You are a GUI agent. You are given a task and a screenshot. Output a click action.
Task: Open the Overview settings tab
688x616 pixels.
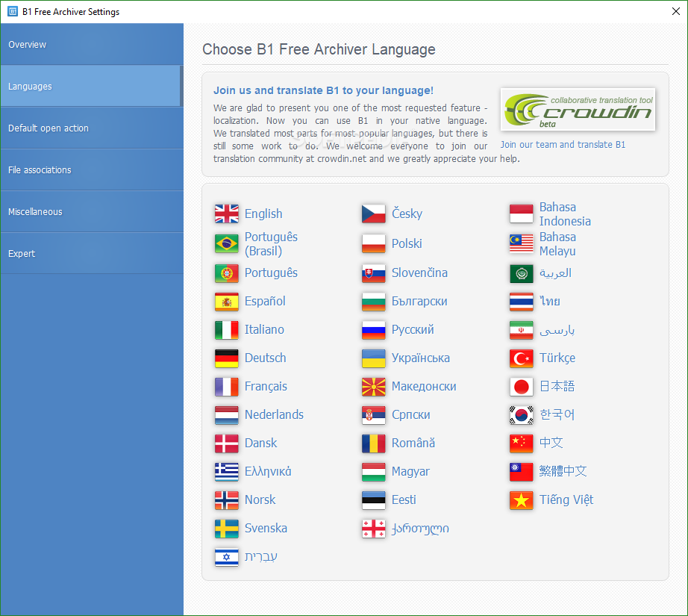(x=92, y=44)
